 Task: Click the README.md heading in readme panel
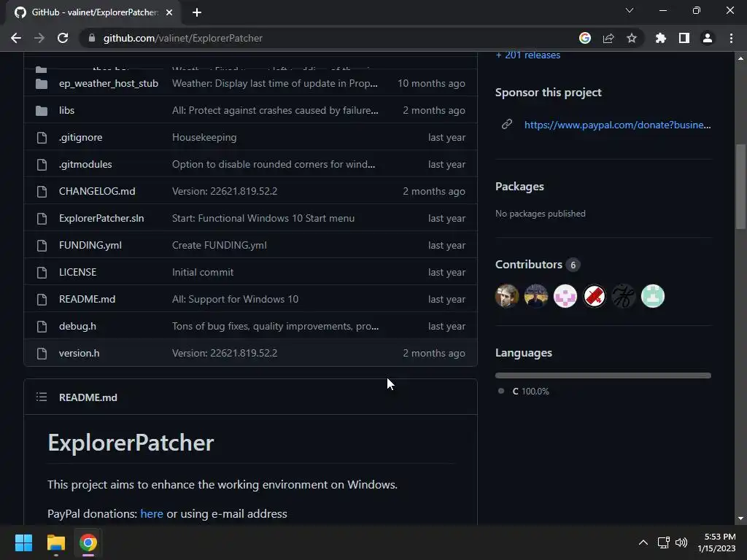click(88, 397)
